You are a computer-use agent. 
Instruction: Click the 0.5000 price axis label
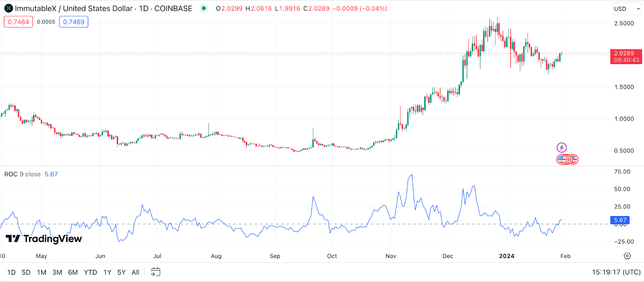click(x=624, y=151)
